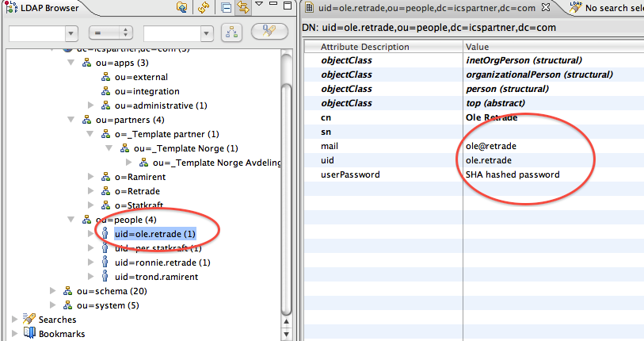Image resolution: width=644 pixels, height=341 pixels.
Task: Toggle the Link with Editor arrows icon
Action: (x=242, y=7)
